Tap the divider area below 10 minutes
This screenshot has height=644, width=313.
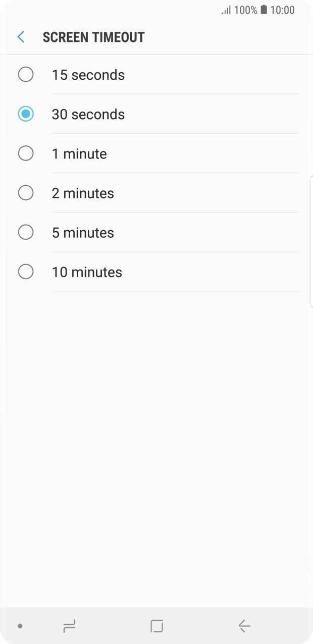[175, 291]
